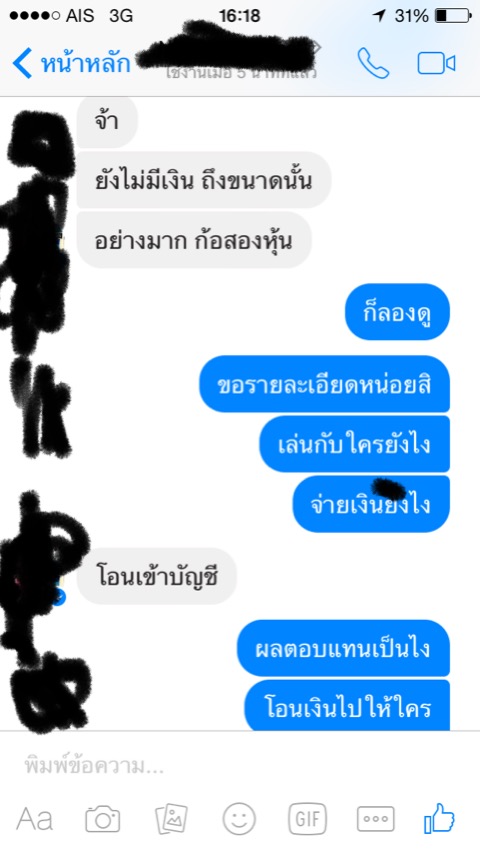Select the message 'อย่างมาก ก้อสองหุ้น'

[194, 240]
